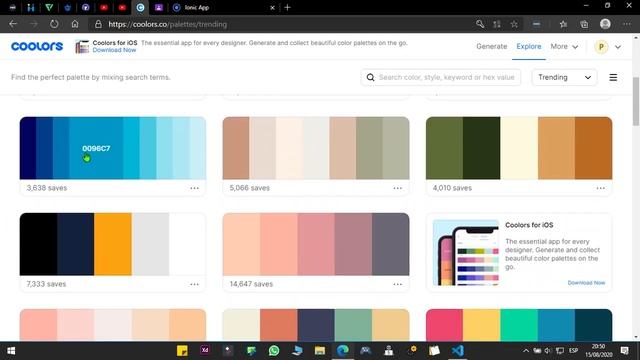Reload the page with the refresh icon

(x=54, y=24)
